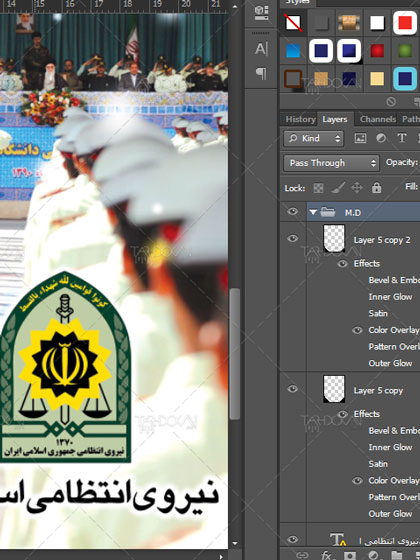
Task: Open Pattern Overlay on Layer 5 copy 2
Action: tap(394, 347)
